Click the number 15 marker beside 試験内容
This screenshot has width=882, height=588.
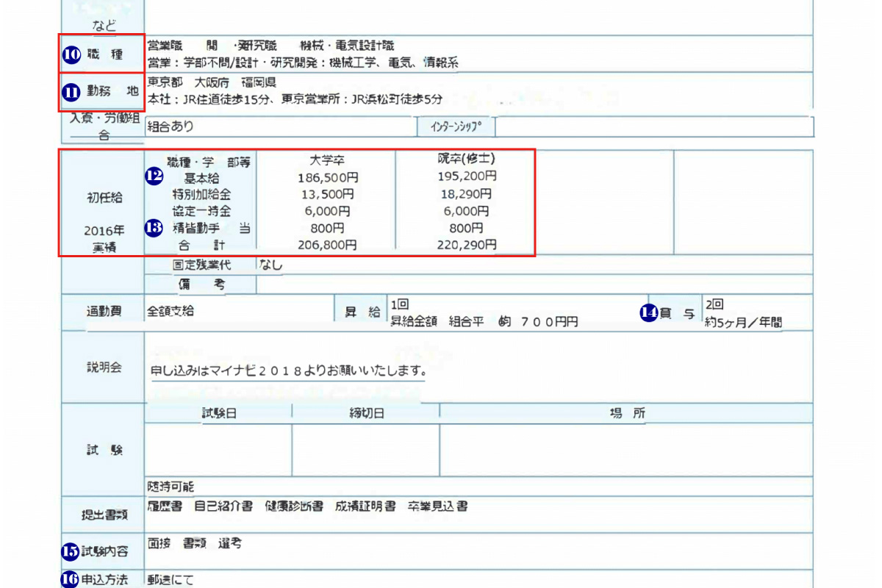tap(70, 550)
